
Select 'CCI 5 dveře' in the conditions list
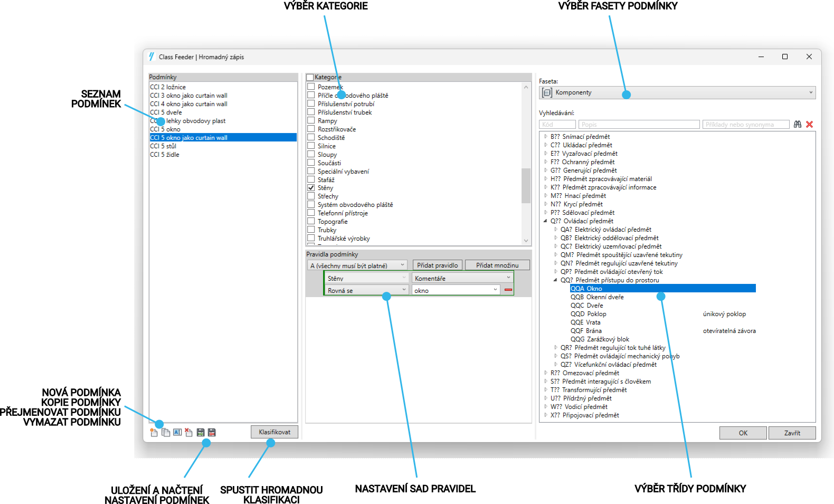tap(166, 112)
